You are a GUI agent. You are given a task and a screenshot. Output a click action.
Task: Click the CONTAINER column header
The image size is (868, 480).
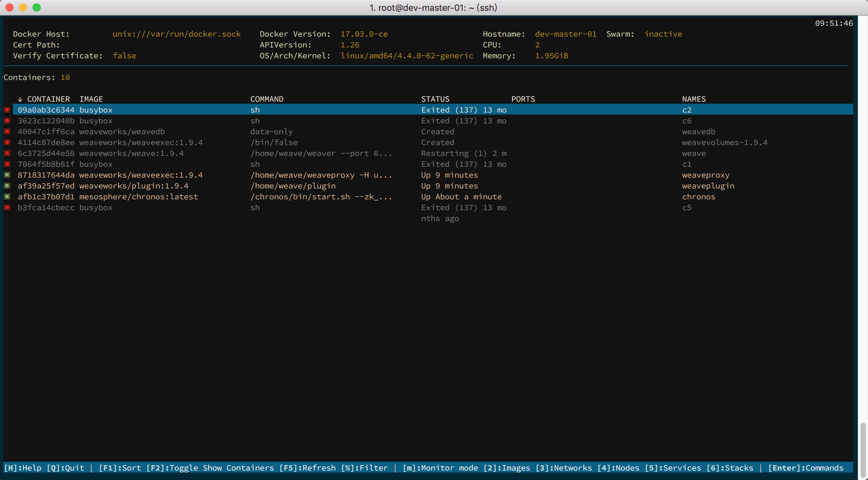click(48, 99)
